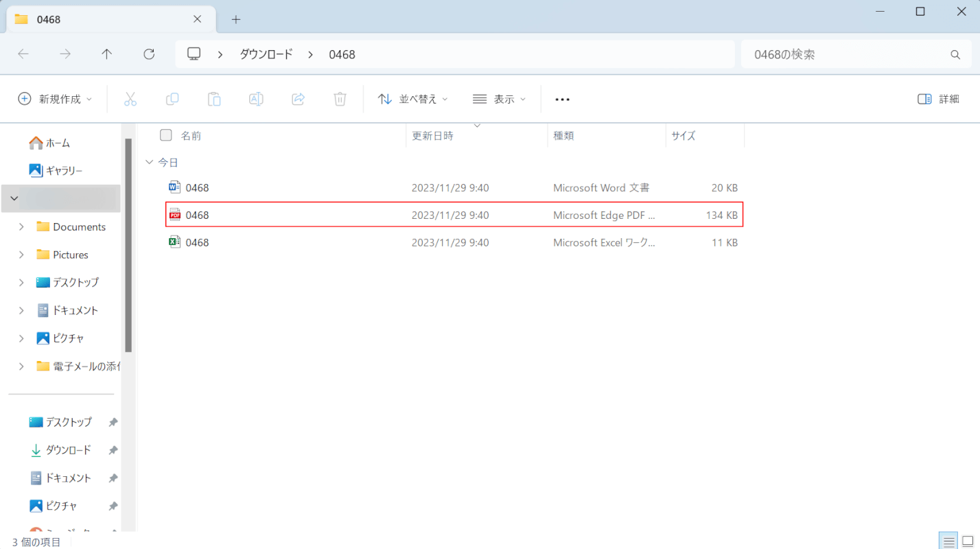
Task: Click the This PC monitor icon in address bar
Action: (194, 54)
